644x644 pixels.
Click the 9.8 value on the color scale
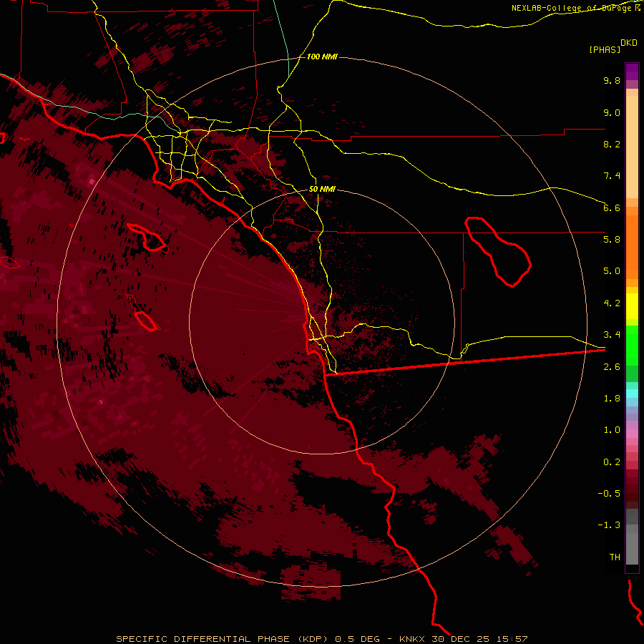click(x=612, y=80)
